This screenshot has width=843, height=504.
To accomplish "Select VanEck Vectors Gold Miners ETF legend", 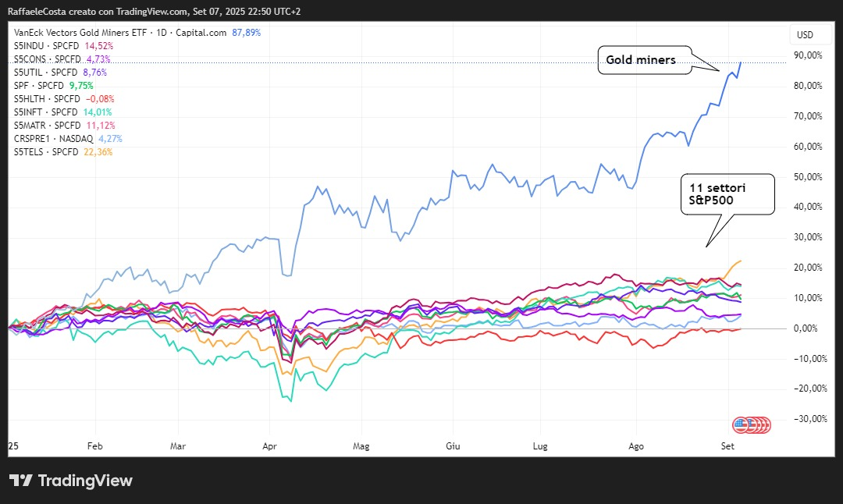I will [137, 33].
